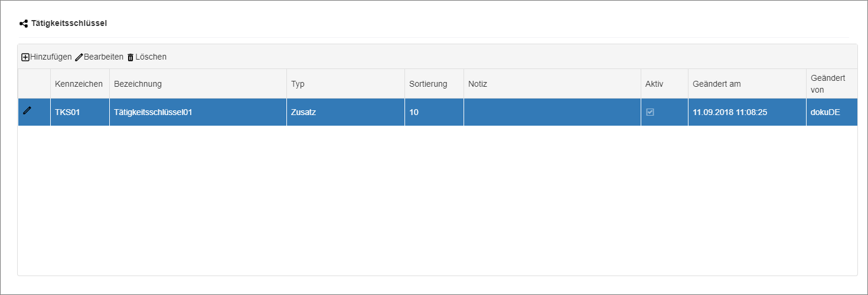
Task: Click the empty Notiz cell of TKS01
Action: 552,112
